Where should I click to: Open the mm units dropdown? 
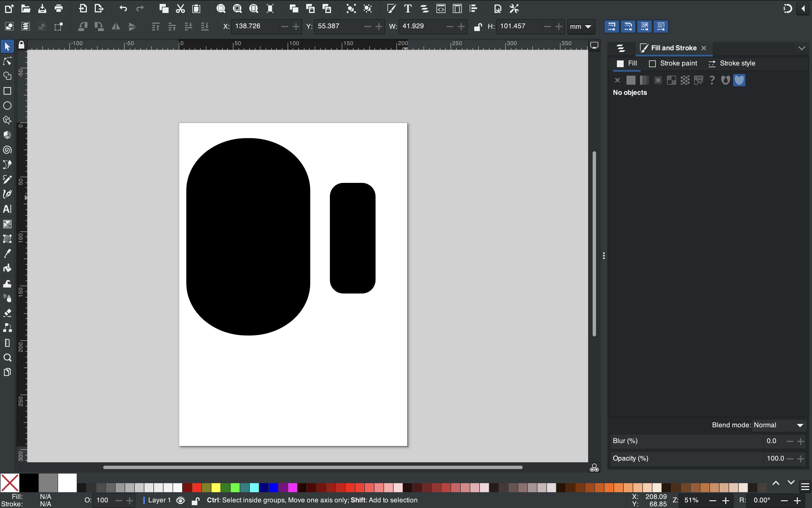click(581, 27)
